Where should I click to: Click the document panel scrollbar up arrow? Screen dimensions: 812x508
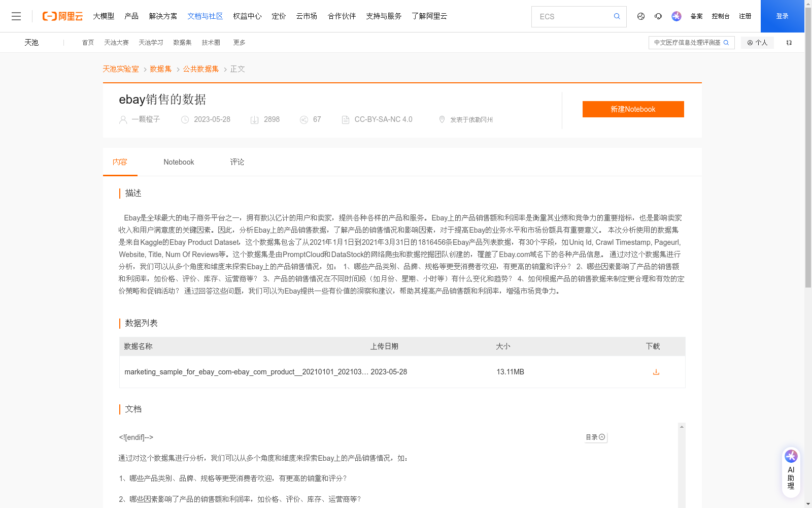[x=682, y=427]
